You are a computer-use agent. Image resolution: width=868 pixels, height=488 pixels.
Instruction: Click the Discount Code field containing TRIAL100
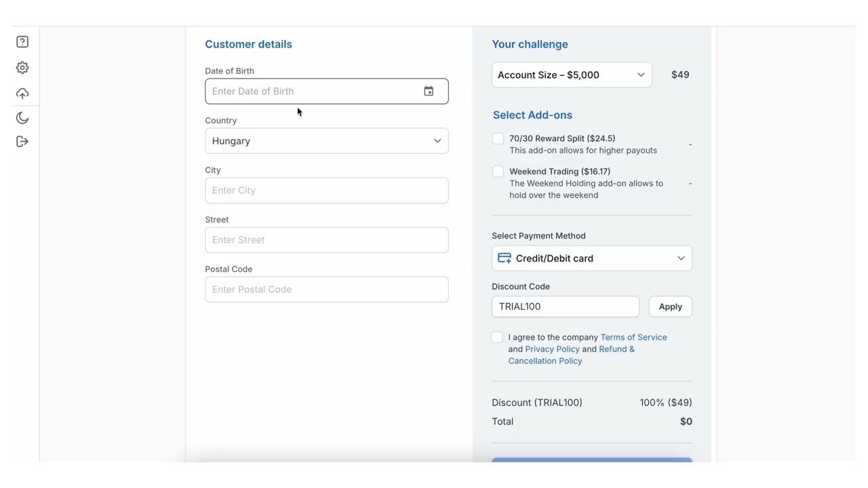coord(566,307)
